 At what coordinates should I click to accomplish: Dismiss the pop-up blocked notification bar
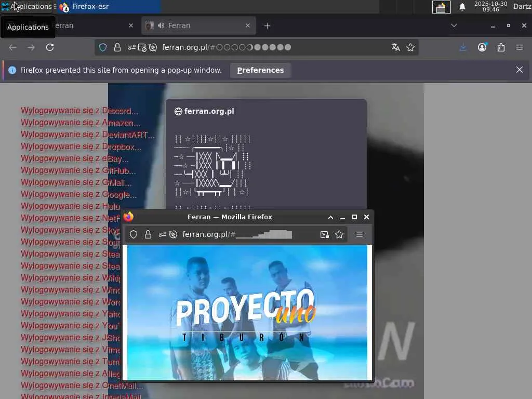click(520, 70)
